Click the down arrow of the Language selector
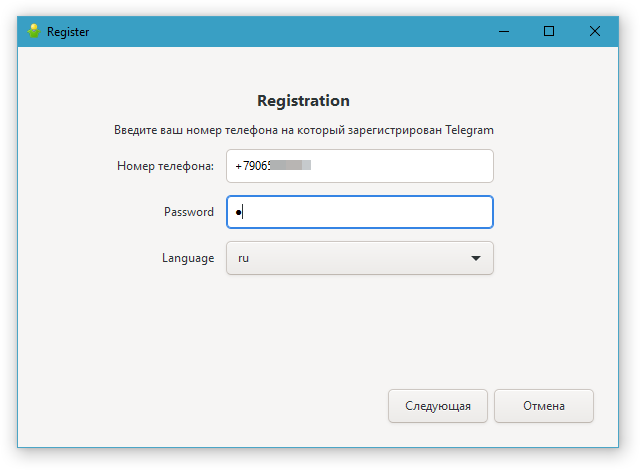This screenshot has width=640, height=470. tap(475, 258)
